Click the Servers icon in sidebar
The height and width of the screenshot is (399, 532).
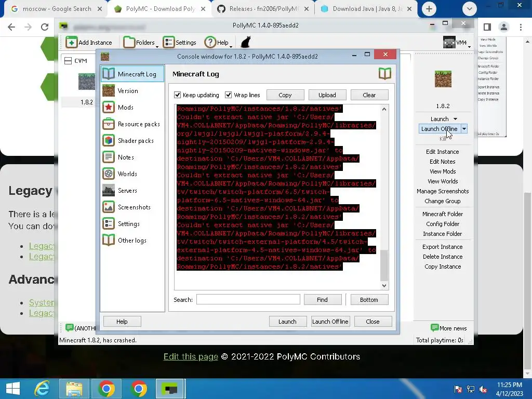click(109, 190)
